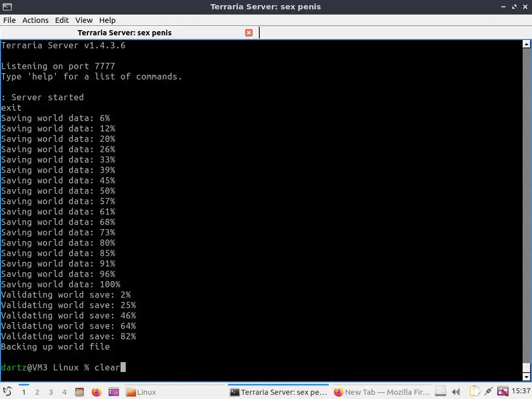532x399 pixels.
Task: Click the 15:37 clock
Action: click(x=521, y=391)
